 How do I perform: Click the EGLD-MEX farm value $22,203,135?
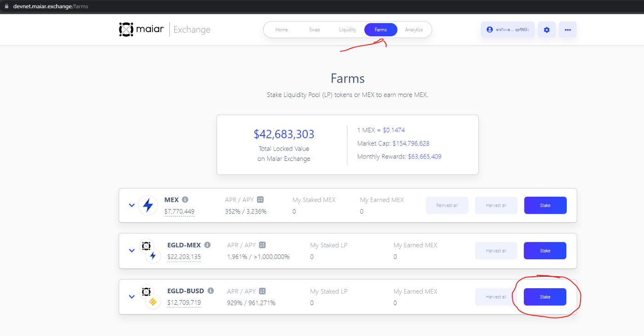coord(184,257)
